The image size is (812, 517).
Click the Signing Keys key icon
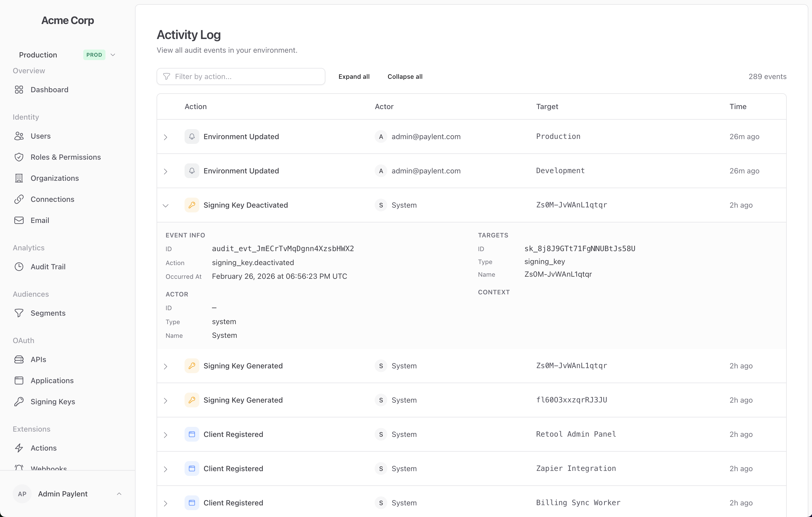pyautogui.click(x=19, y=401)
